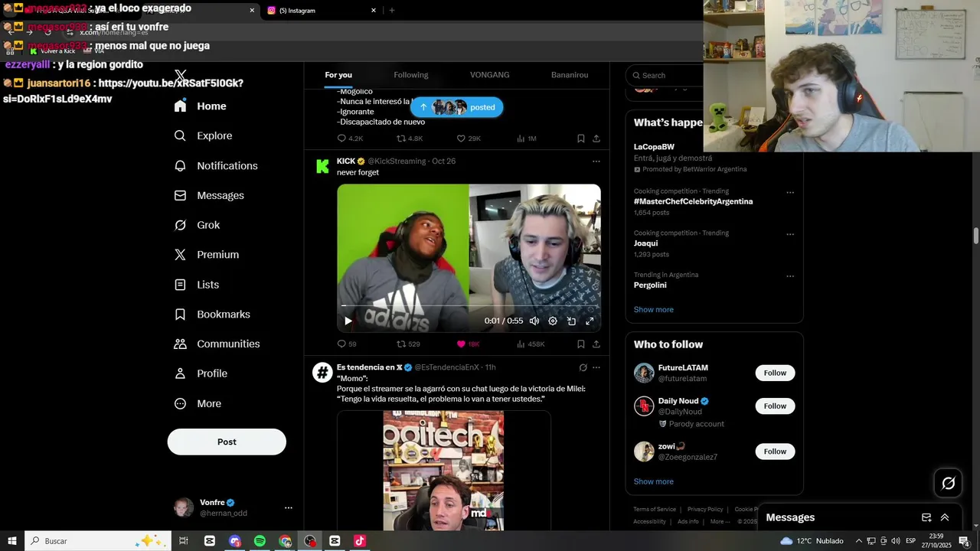Image resolution: width=980 pixels, height=551 pixels.
Task: Open Profile in the sidebar
Action: 201,373
